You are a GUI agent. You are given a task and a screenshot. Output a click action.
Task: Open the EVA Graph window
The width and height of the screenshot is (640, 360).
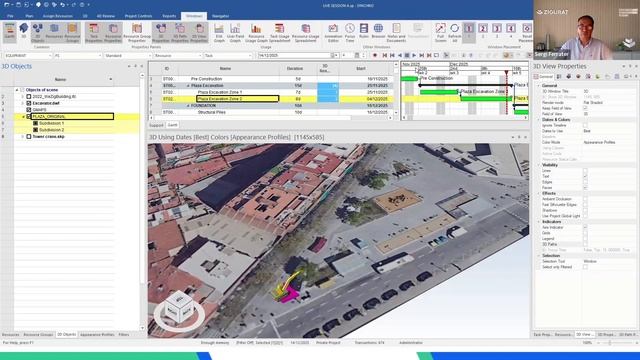coord(219,32)
